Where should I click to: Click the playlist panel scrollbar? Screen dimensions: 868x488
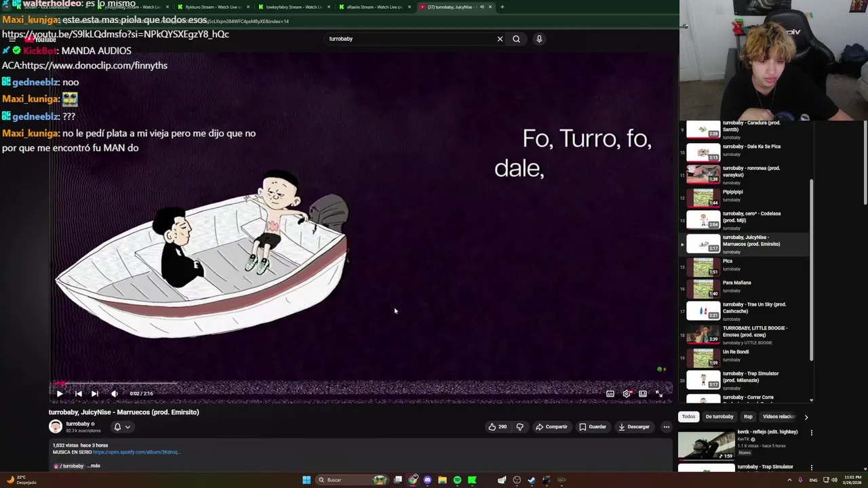(x=811, y=271)
